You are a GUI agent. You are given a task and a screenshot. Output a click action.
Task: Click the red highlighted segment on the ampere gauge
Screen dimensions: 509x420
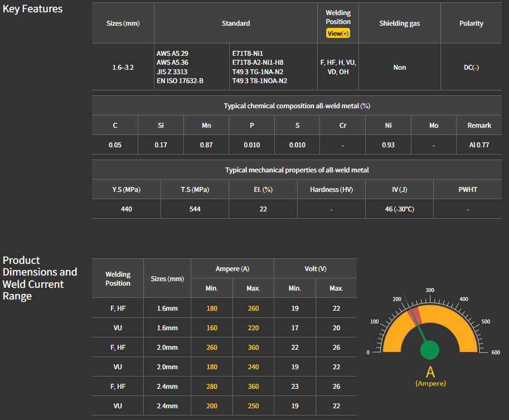(x=415, y=316)
